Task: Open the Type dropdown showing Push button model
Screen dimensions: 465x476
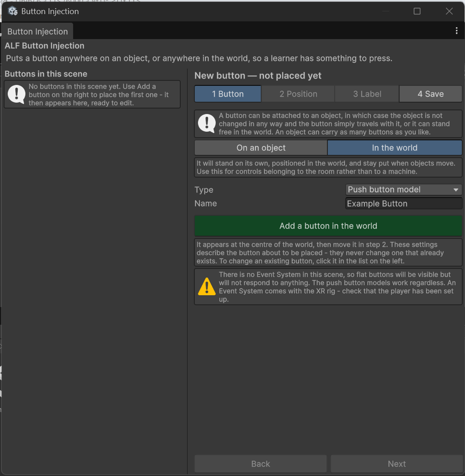Action: pos(403,189)
